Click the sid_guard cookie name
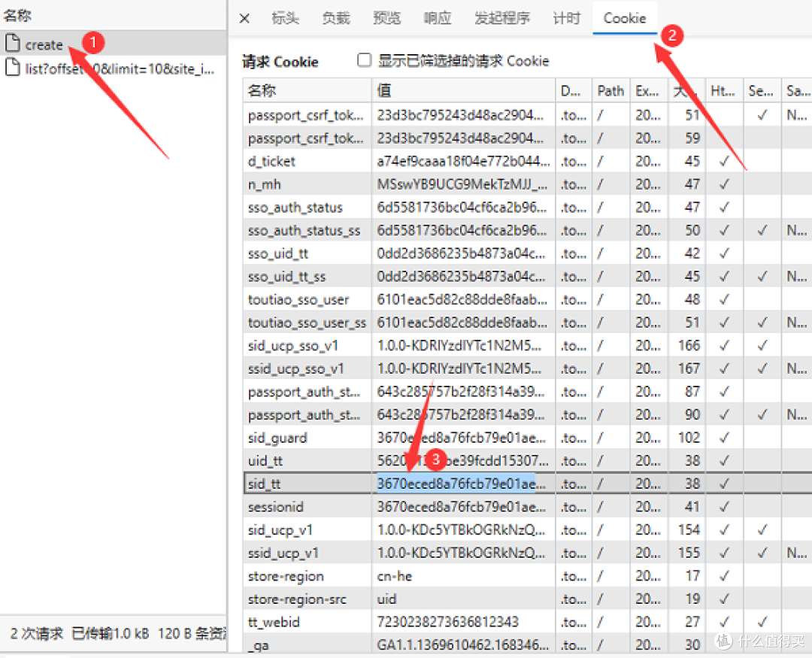Screen dimensions: 812x658 click(277, 438)
